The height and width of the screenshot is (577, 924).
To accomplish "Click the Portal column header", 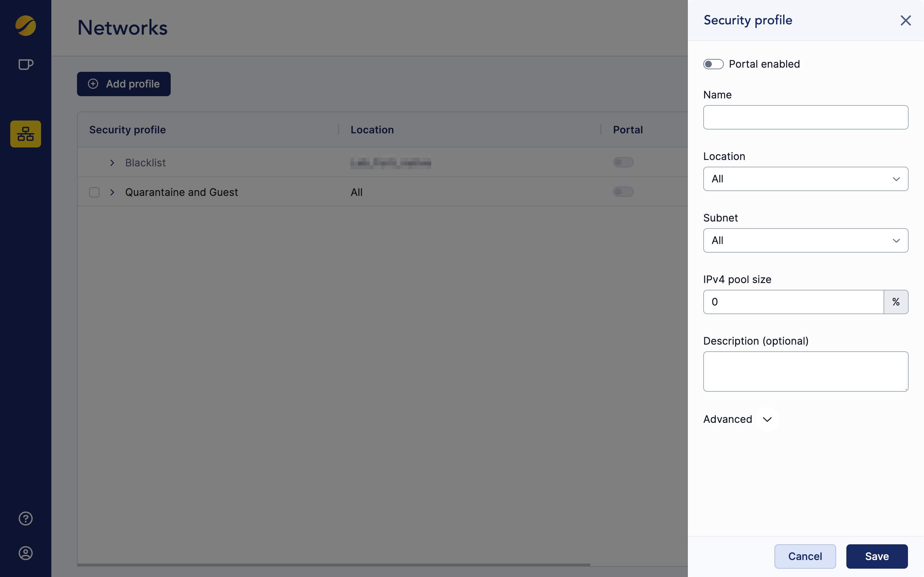I will (x=627, y=130).
